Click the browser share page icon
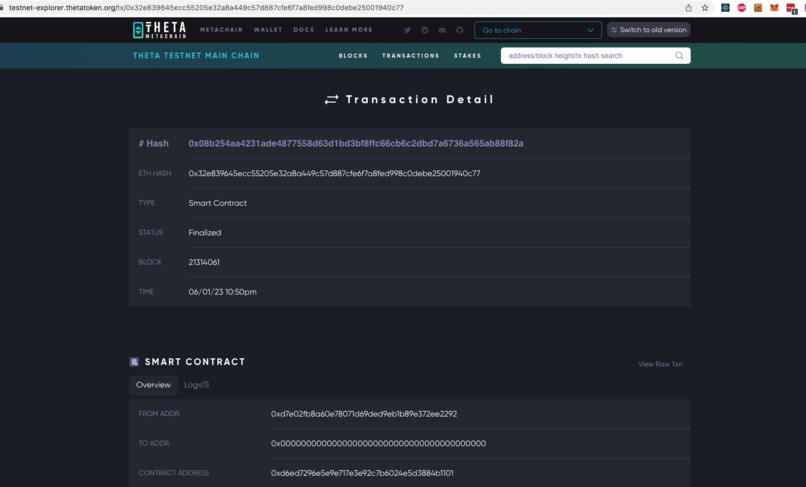 [688, 8]
